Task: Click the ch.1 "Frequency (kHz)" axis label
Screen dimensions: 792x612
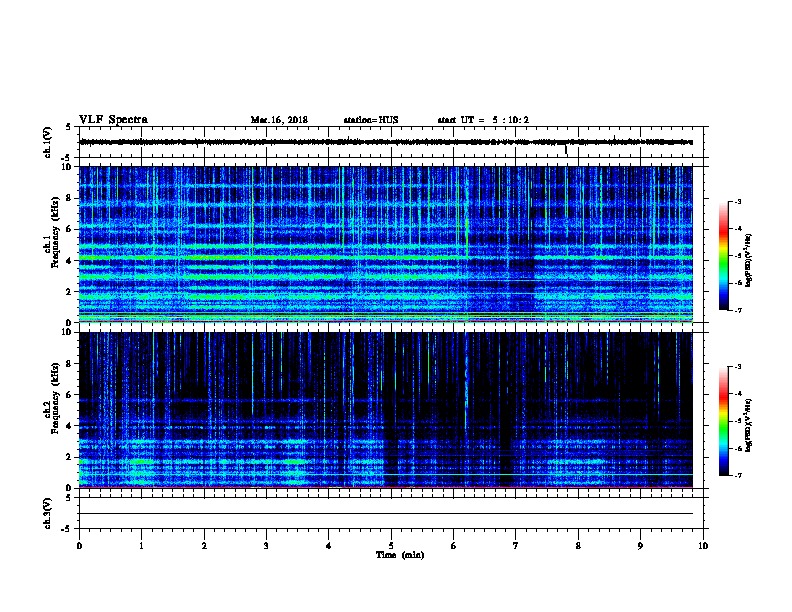Action: tap(56, 232)
